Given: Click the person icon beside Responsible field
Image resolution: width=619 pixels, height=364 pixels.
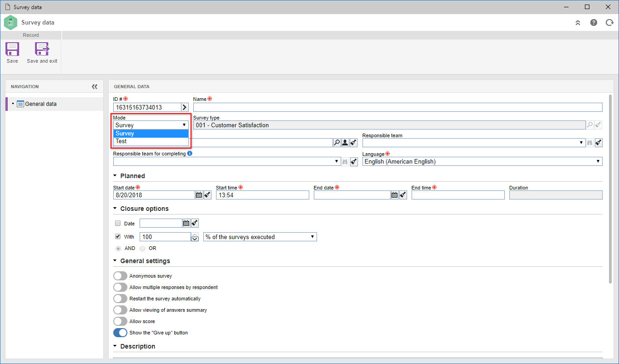Looking at the screenshot, I should pyautogui.click(x=345, y=143).
